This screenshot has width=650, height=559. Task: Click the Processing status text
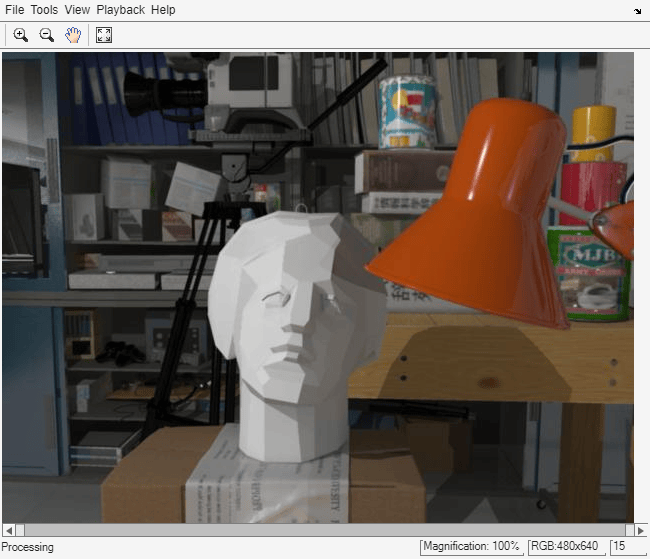tap(27, 547)
